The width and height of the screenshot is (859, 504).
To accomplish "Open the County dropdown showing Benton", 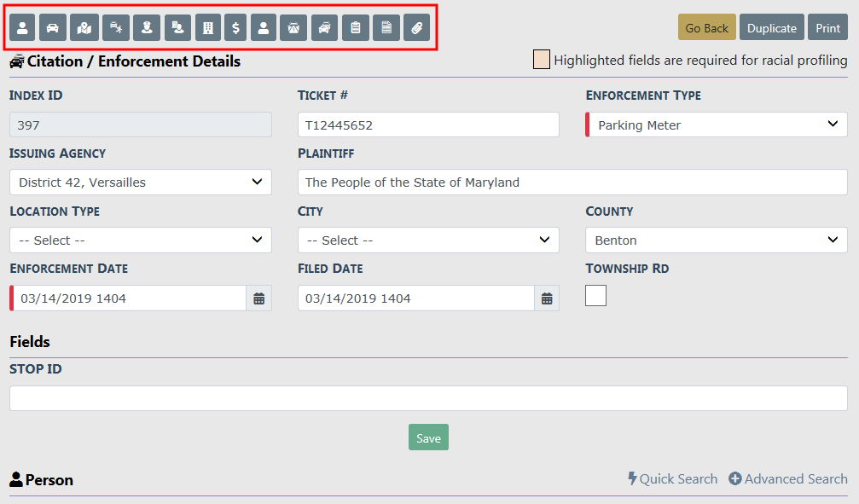I will (x=717, y=240).
